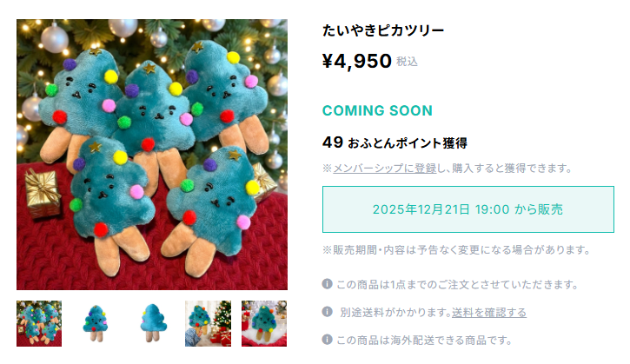Click the 販売期間・内容 change notice text
This screenshot has width=630, height=364.
coord(456,250)
